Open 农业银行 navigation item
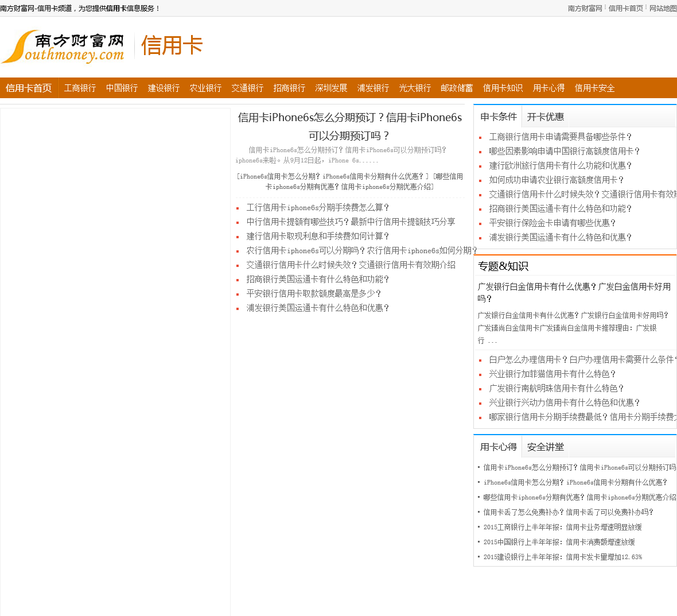 click(x=205, y=88)
